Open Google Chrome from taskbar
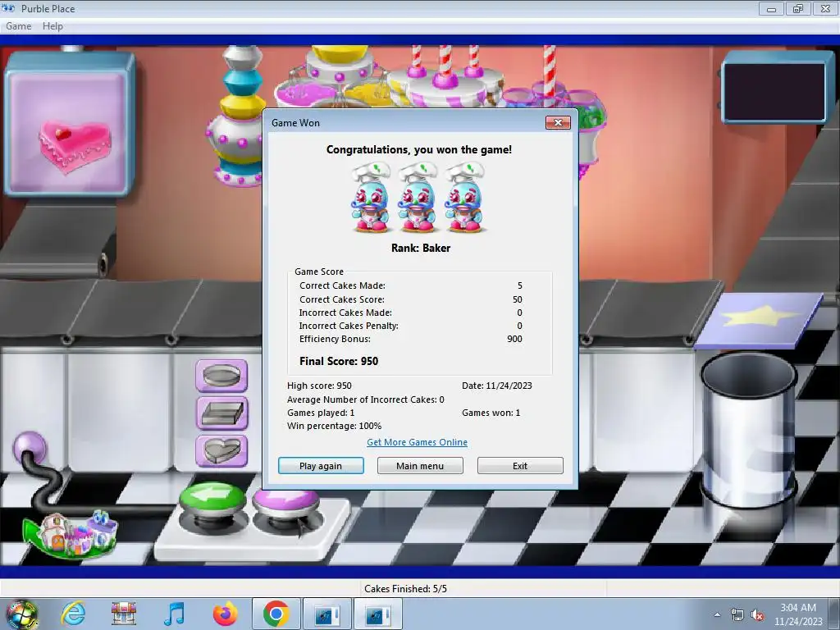 [x=276, y=614]
